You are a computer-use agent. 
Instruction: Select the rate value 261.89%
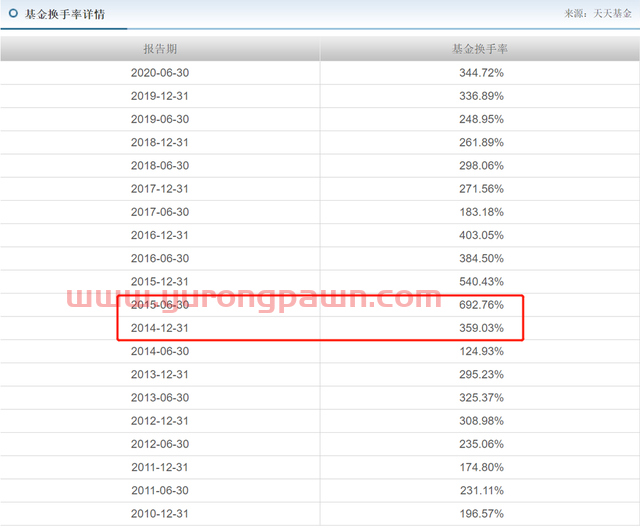pyautogui.click(x=481, y=142)
